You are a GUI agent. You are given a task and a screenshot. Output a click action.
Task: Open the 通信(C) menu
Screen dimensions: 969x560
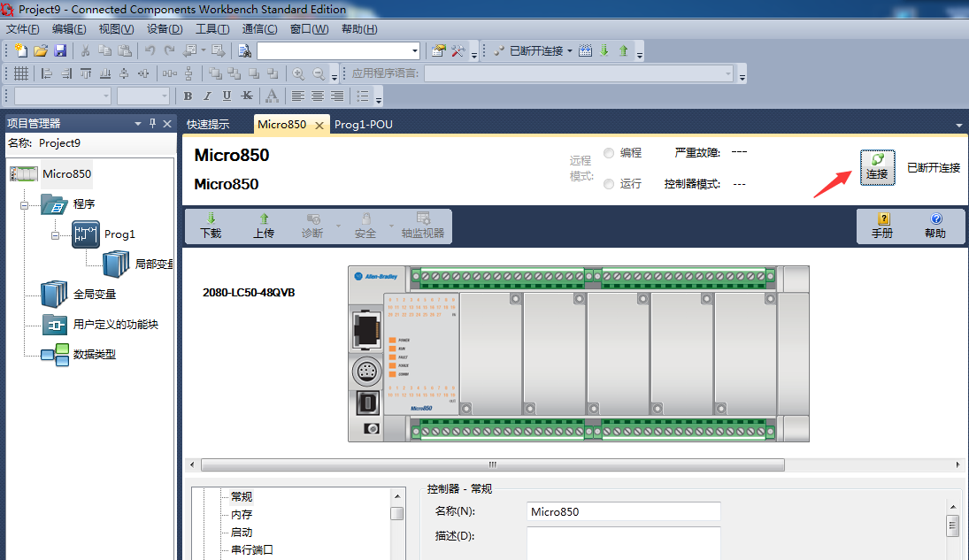point(259,29)
